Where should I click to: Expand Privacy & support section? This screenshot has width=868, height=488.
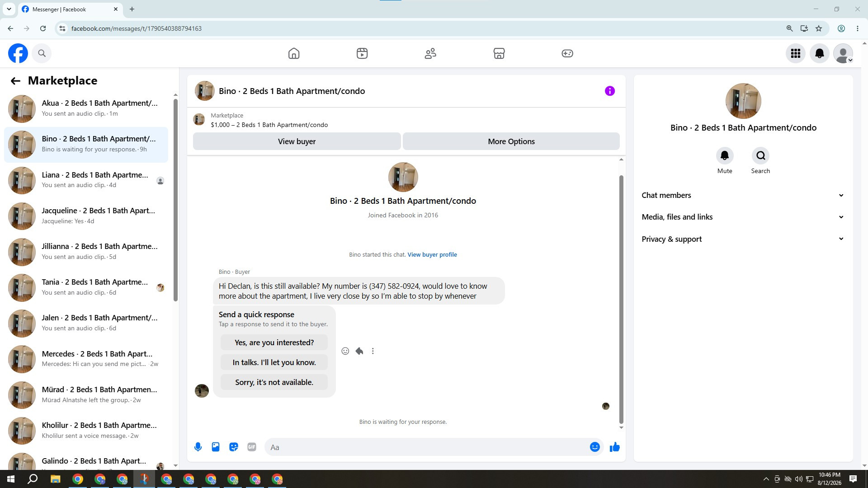click(743, 239)
